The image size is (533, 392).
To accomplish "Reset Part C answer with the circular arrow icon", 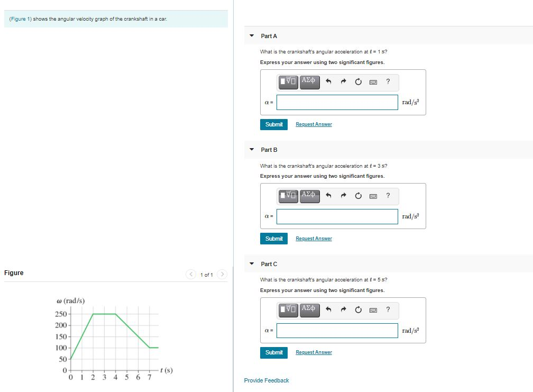I will tap(359, 310).
